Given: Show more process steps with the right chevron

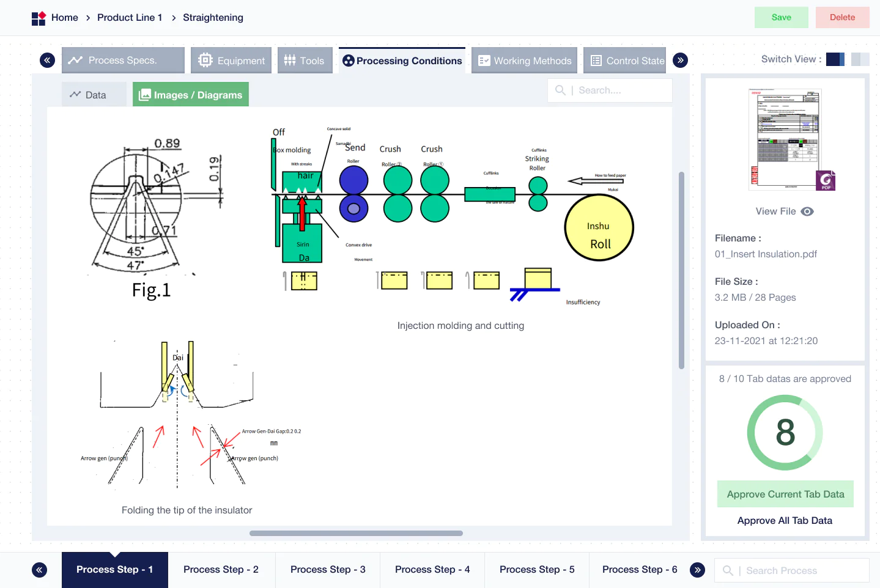Looking at the screenshot, I should 697,570.
